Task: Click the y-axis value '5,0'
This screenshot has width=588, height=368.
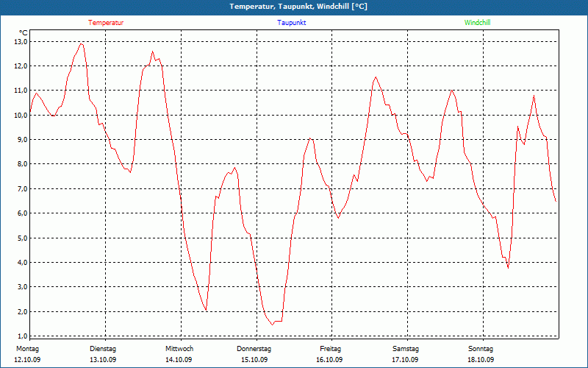Action: tap(22, 238)
